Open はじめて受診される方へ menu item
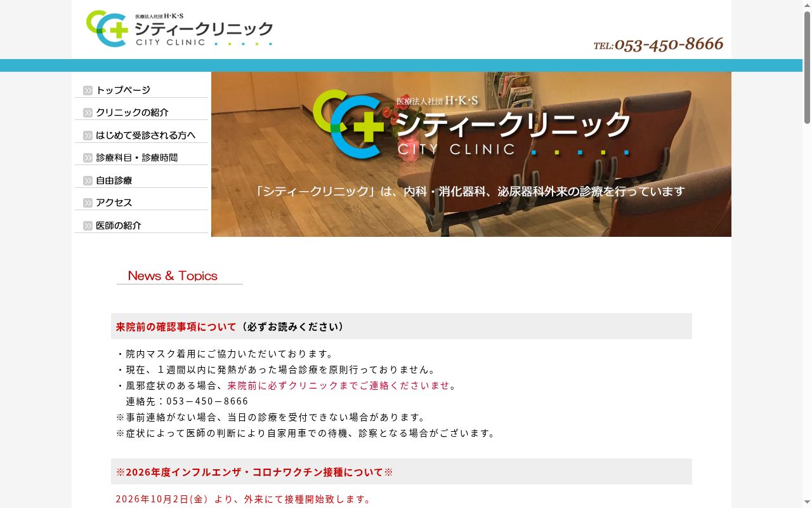The image size is (812, 508). coord(141,135)
